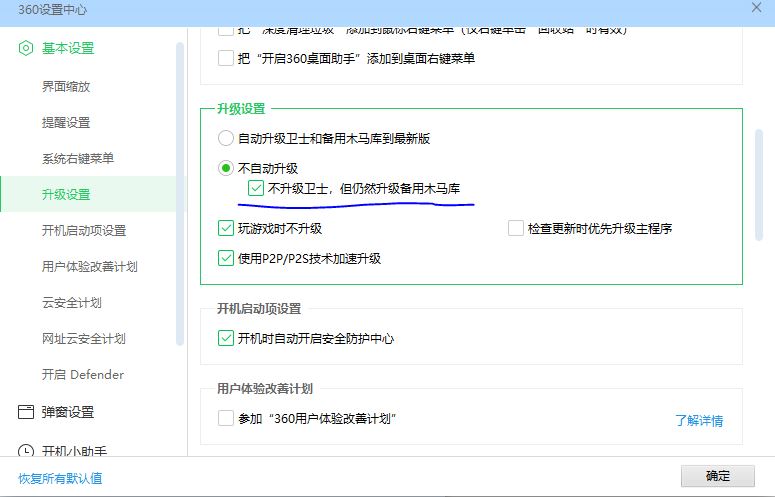The width and height of the screenshot is (775, 497).
Task: Expand the 开机小助手 category
Action: [x=74, y=451]
